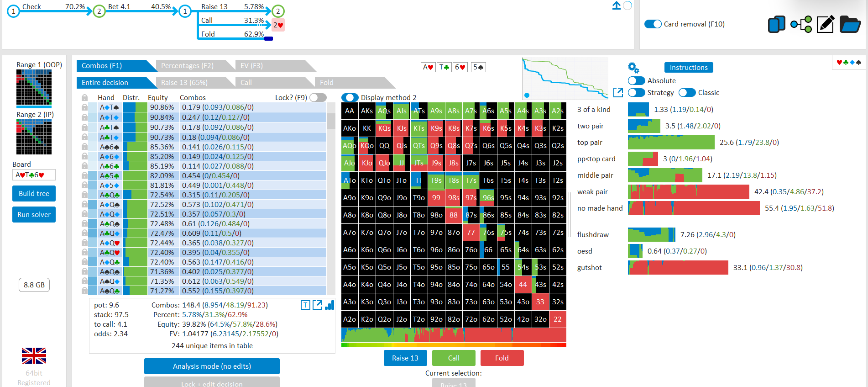
Task: Click the Range 2 (IP) thumbnail
Action: 34,137
